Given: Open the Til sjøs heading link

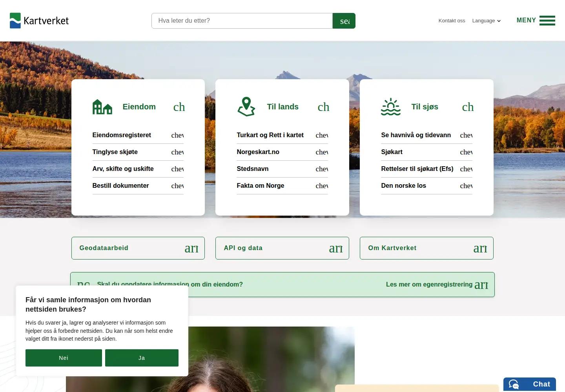Looking at the screenshot, I should point(425,107).
